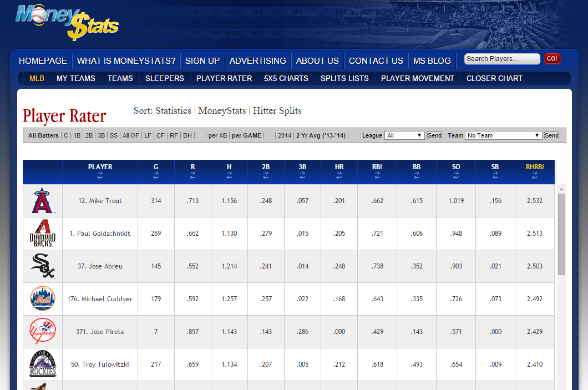Sort by R column arrows icon
This screenshot has width=588, height=390.
click(192, 175)
